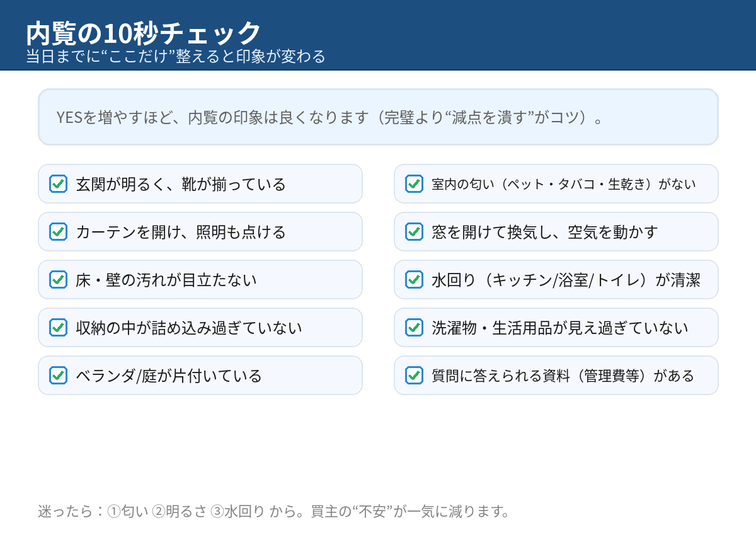This screenshot has height=542, width=756.
Task: Toggle checkbox for 収納の中が詰め込み過ぎていない
Action: click(x=59, y=328)
